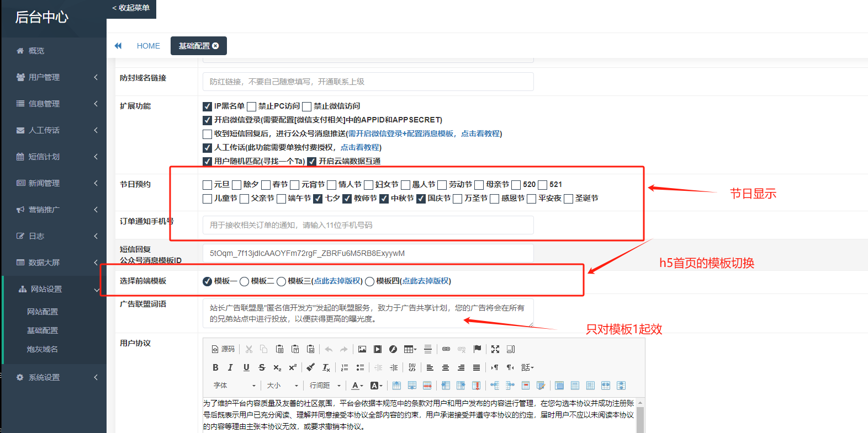Open the 数据大屏 sidebar menu
The height and width of the screenshot is (433, 868).
pos(54,263)
